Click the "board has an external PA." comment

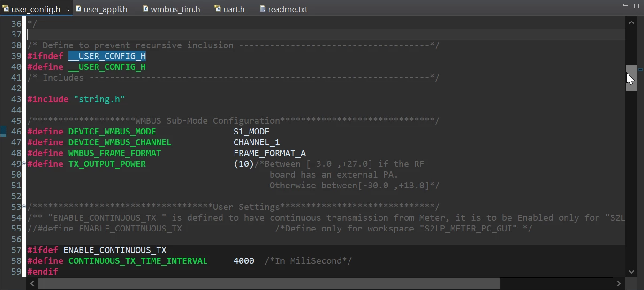[x=333, y=175]
